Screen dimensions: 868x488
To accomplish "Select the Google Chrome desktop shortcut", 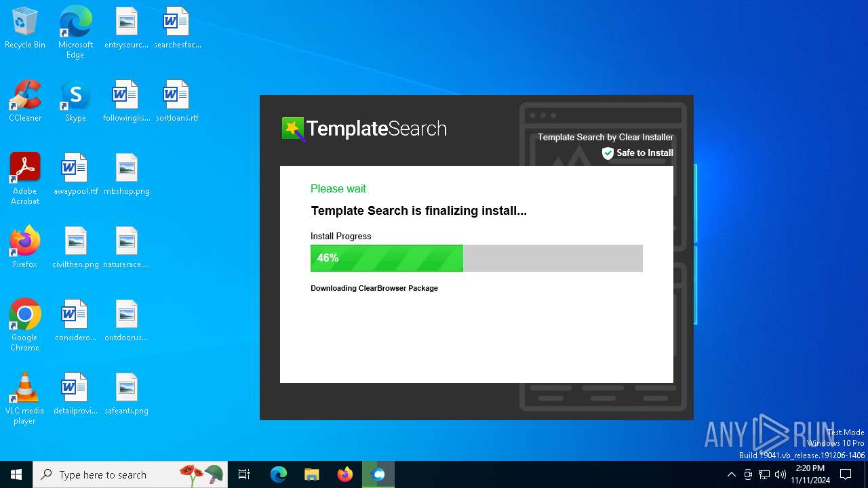I will click(25, 325).
